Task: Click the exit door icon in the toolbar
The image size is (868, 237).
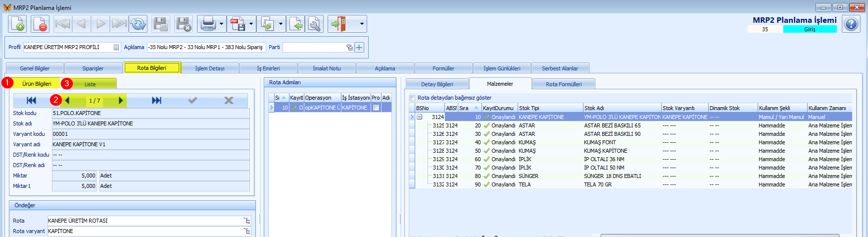Action: 338,24
